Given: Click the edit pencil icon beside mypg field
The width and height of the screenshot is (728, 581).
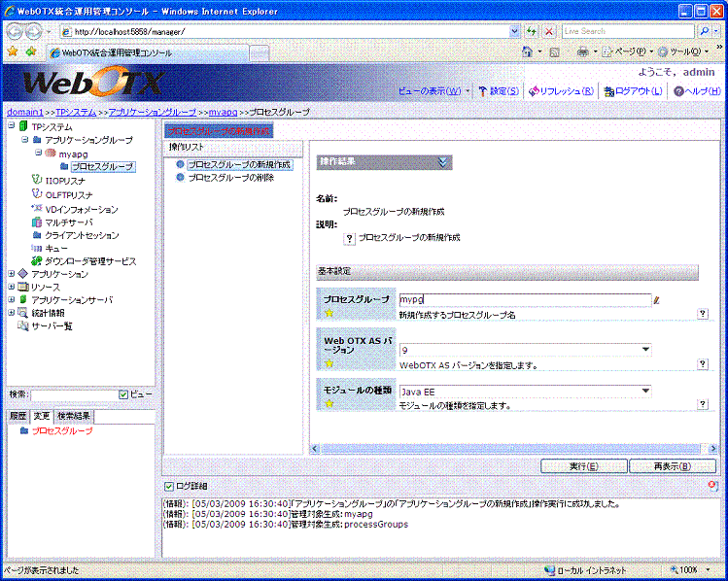Looking at the screenshot, I should point(657,301).
